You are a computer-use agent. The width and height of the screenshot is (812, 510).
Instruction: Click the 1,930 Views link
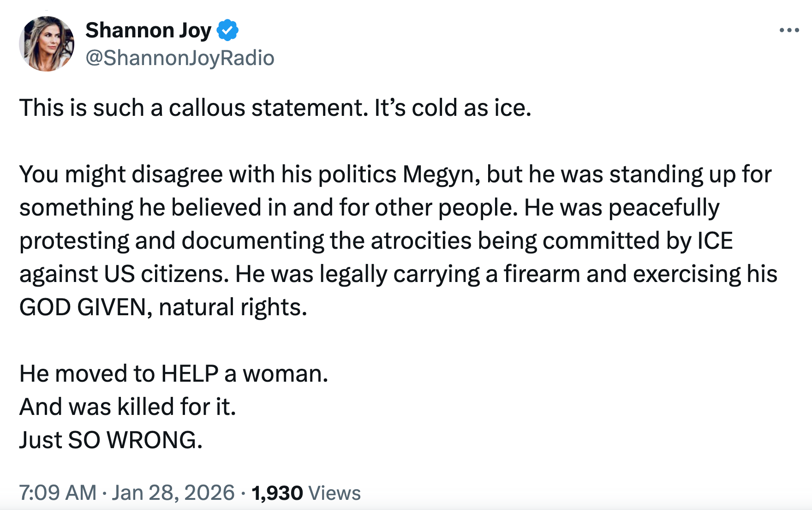point(277,492)
